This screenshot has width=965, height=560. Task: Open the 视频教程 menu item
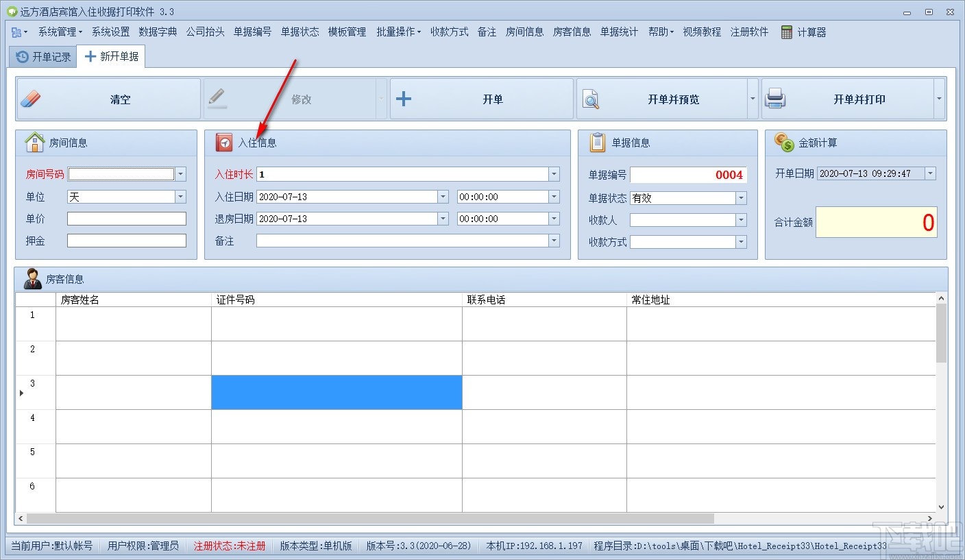click(702, 32)
